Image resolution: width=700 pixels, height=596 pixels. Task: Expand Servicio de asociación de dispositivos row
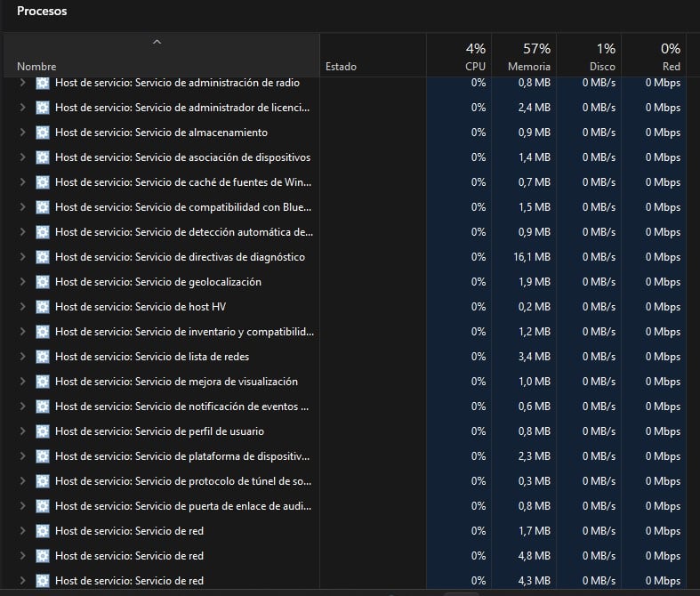tap(22, 157)
